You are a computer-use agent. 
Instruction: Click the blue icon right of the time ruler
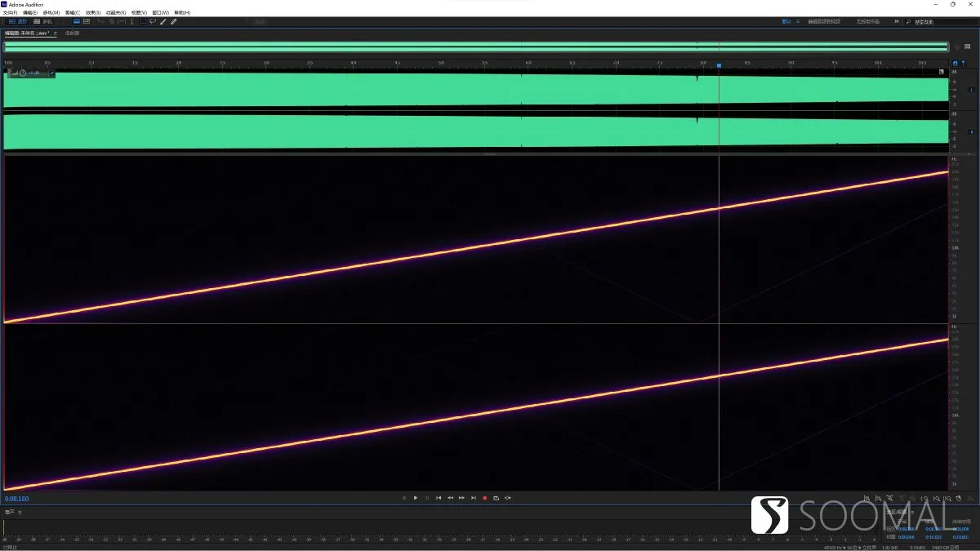point(955,63)
